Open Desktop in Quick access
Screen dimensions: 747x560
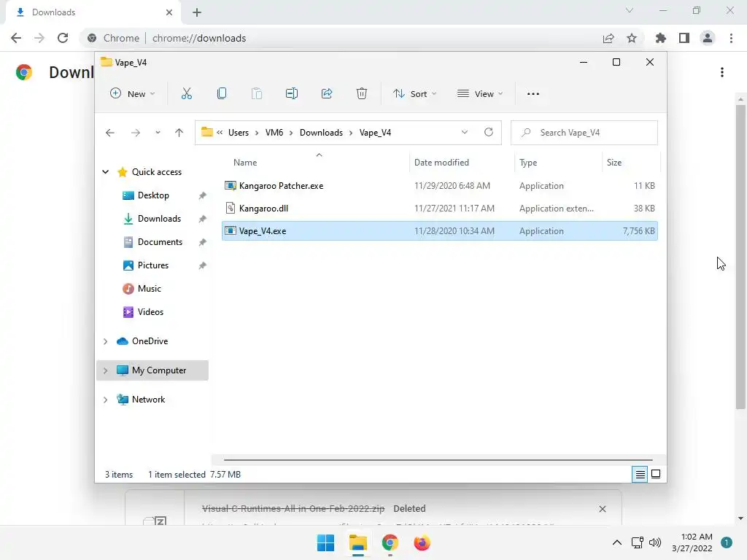pyautogui.click(x=153, y=195)
